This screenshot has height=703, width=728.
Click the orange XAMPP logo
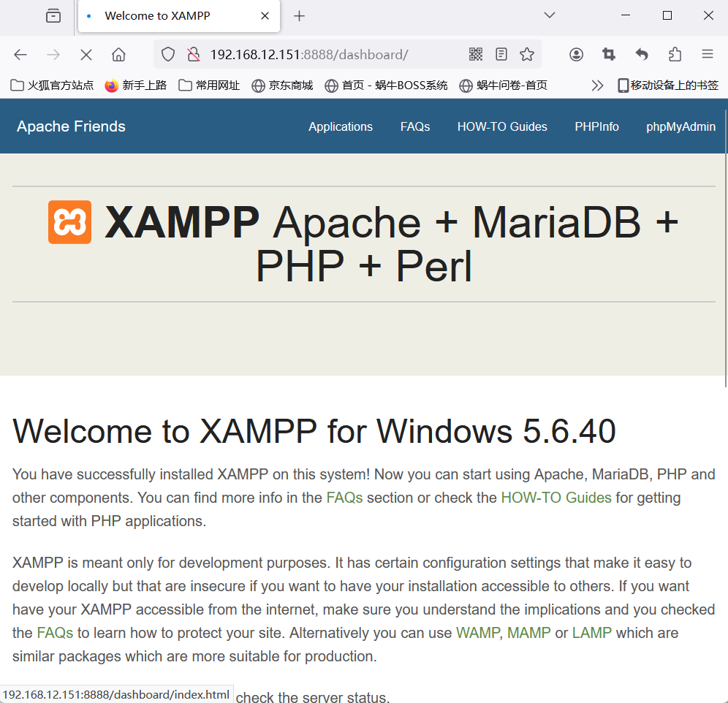(x=69, y=222)
